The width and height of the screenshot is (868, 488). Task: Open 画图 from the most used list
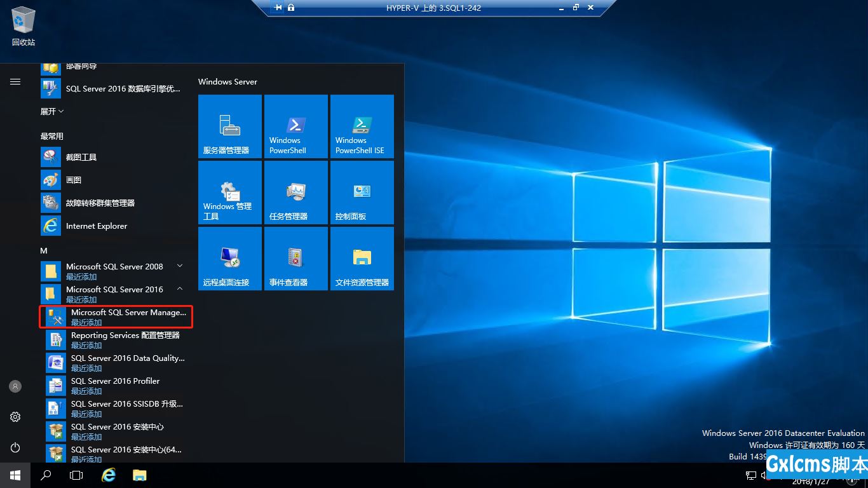point(114,180)
